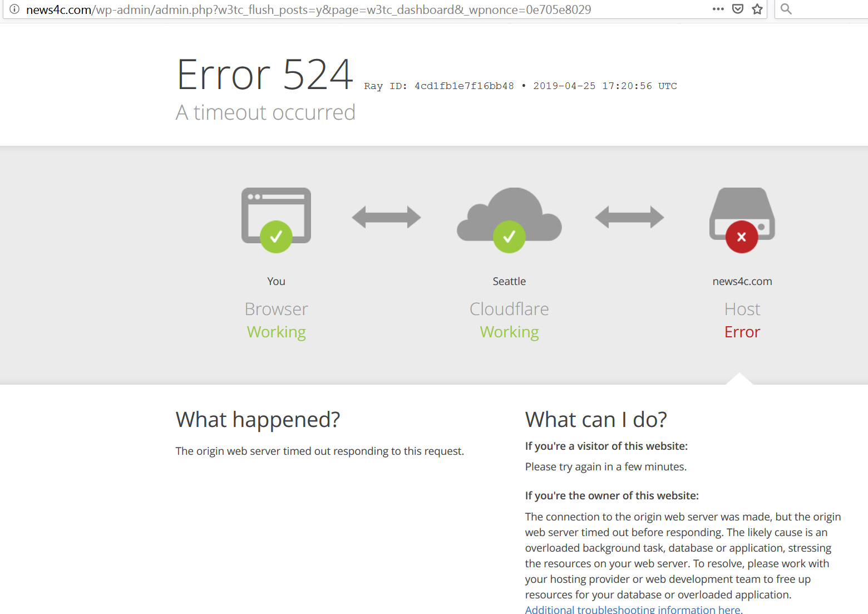Bookmark this page with the star icon
868x614 pixels.
point(757,9)
